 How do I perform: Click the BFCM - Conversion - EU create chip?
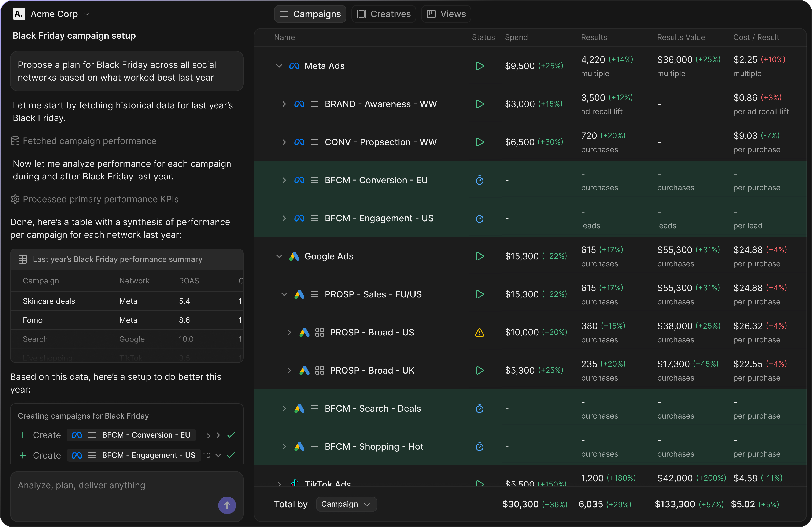131,435
